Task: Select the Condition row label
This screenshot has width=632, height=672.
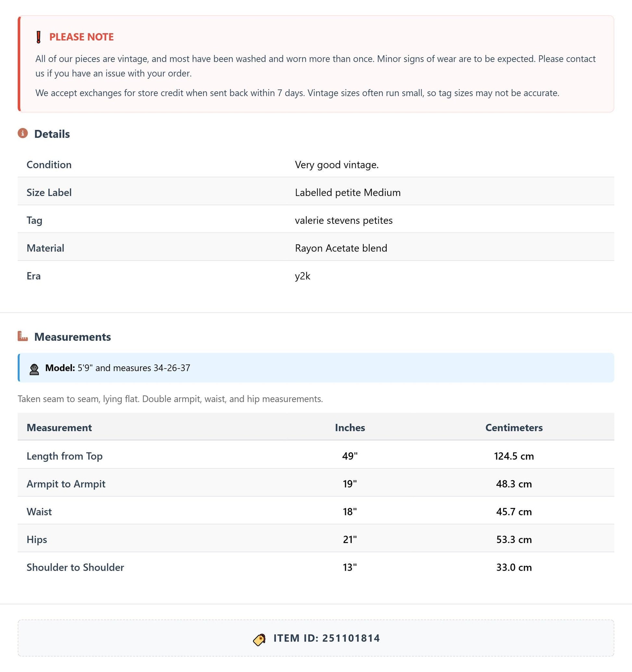Action: click(49, 165)
